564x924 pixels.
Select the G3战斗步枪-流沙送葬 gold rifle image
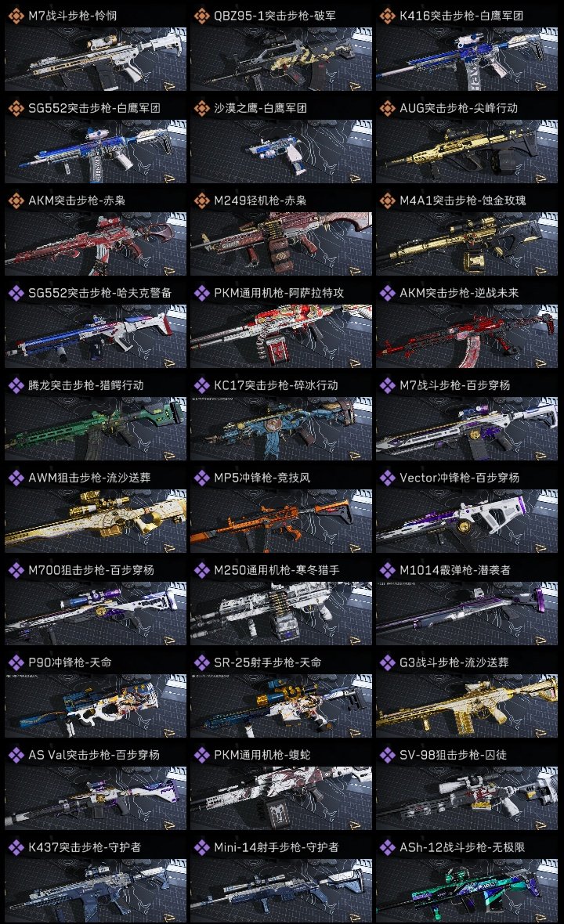click(x=467, y=706)
